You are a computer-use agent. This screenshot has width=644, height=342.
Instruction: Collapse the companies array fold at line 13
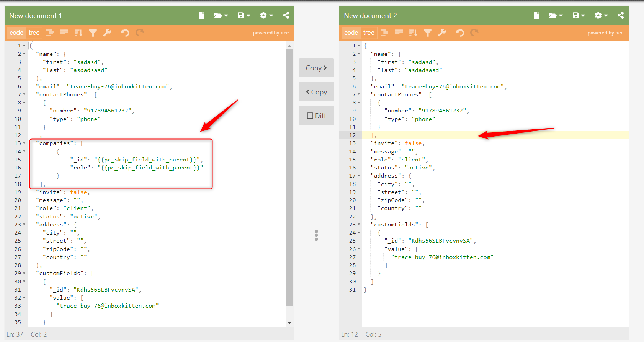tap(24, 143)
